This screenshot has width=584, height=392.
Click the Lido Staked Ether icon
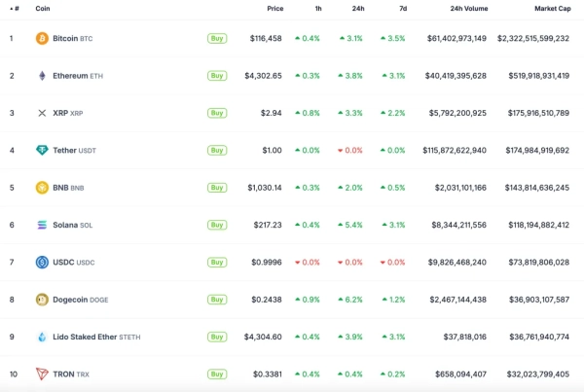point(42,337)
